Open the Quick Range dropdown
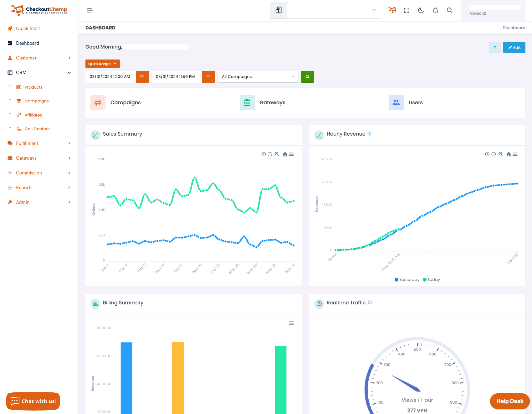 (103, 64)
